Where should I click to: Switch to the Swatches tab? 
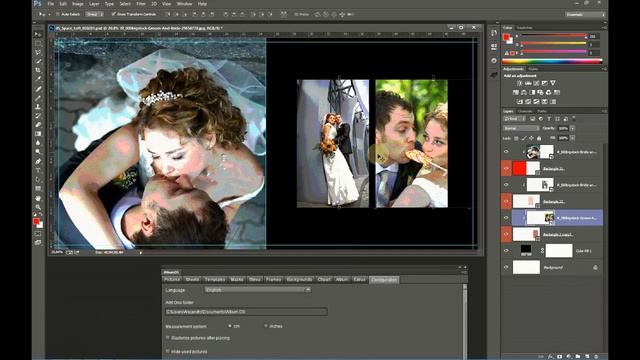pos(524,28)
